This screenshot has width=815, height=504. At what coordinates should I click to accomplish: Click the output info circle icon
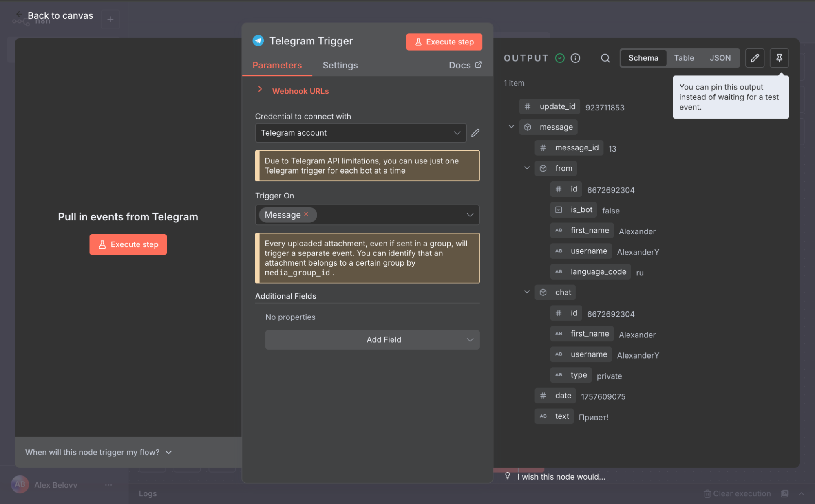pyautogui.click(x=575, y=58)
